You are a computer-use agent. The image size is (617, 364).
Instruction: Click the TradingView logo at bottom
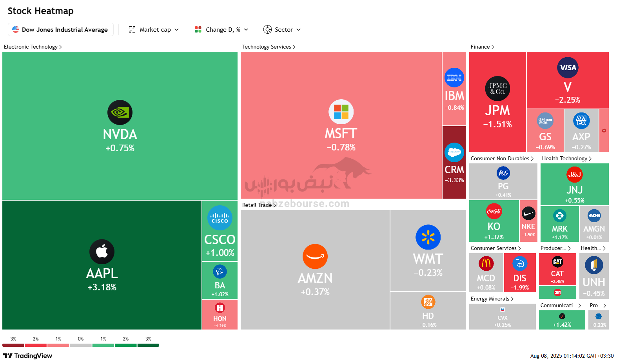click(x=27, y=356)
